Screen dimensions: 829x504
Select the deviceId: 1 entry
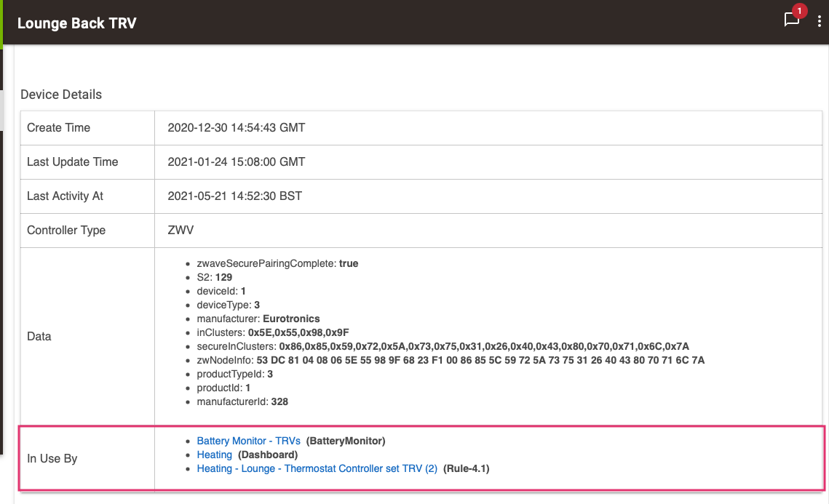[x=221, y=291]
